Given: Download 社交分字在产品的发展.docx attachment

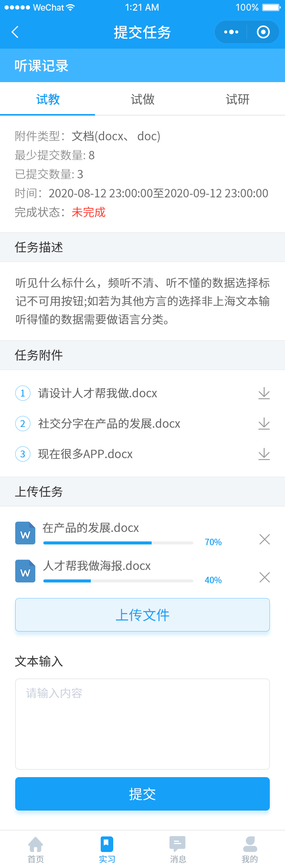Looking at the screenshot, I should click(x=264, y=424).
